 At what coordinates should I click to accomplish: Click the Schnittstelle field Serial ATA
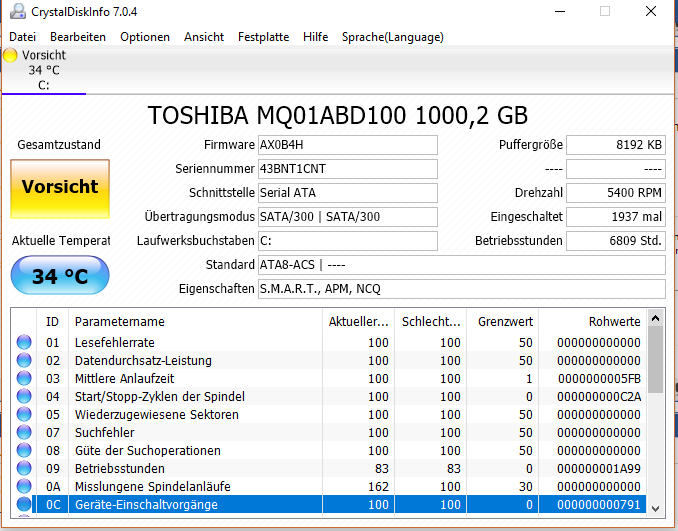pyautogui.click(x=348, y=193)
